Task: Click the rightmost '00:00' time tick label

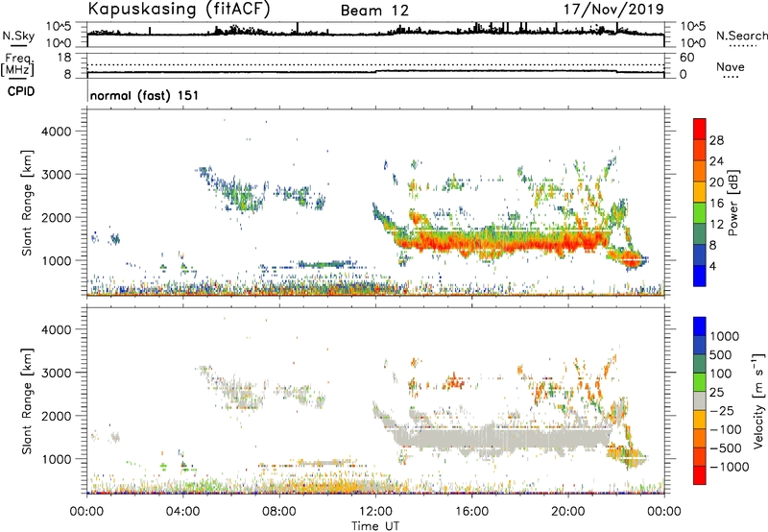Action: click(x=663, y=512)
